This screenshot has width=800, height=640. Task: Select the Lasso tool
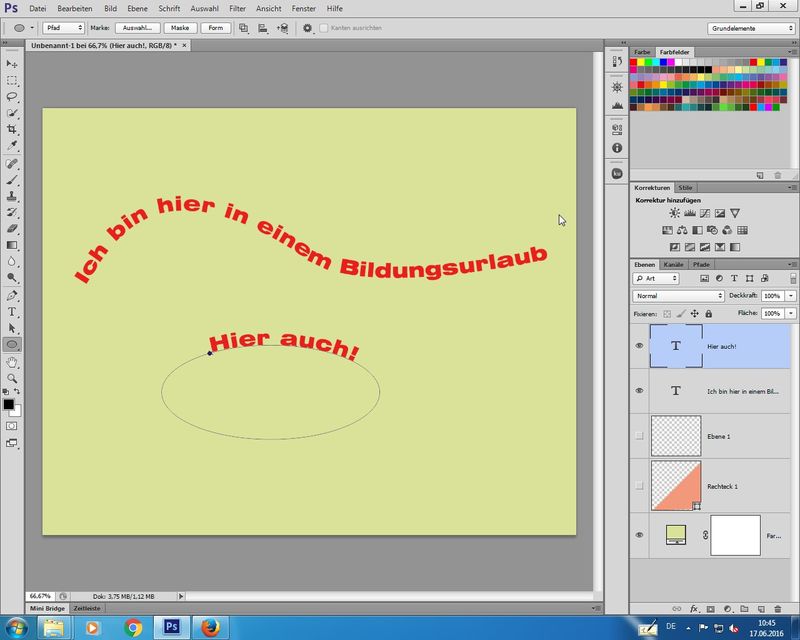pos(12,97)
